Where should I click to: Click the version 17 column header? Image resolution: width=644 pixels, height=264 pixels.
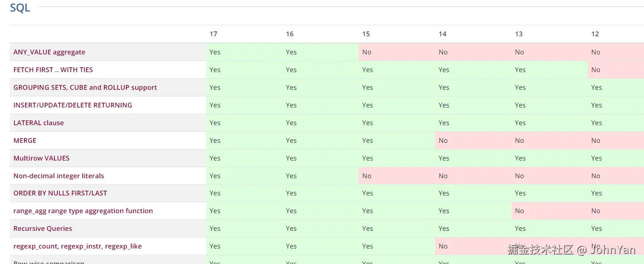click(213, 34)
